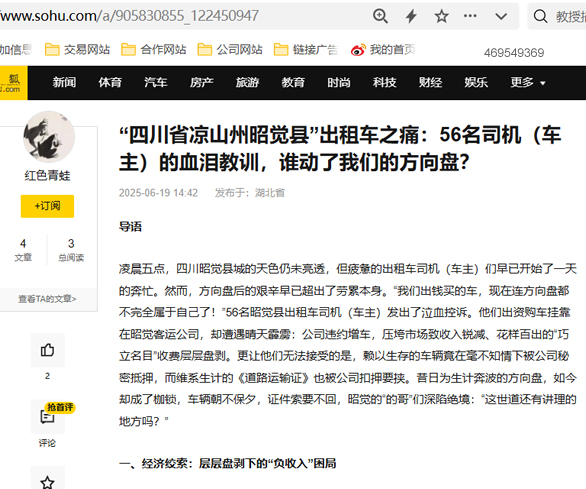Expand the address bar dropdown chevron
Viewport: 586px width, 489px height.
501,16
